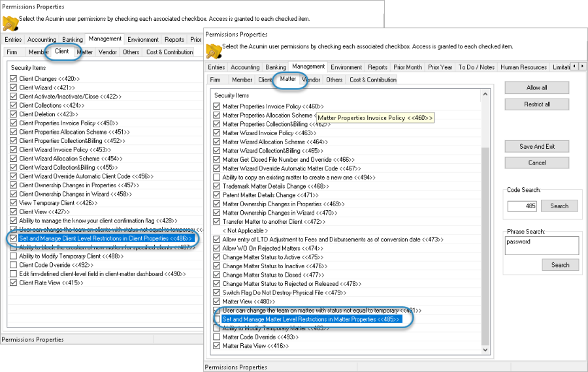Select Firm sub-tab in front window
This screenshot has height=372, width=588.
pos(215,80)
